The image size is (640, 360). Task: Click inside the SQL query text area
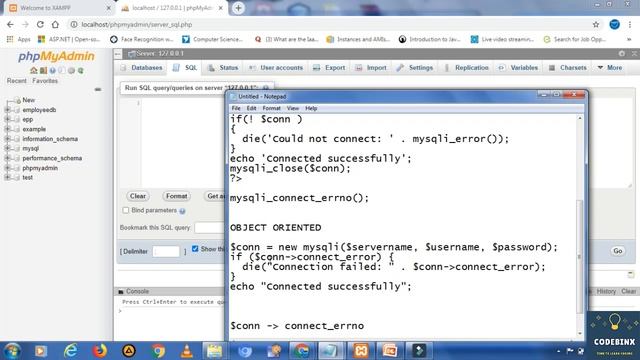coord(183,143)
